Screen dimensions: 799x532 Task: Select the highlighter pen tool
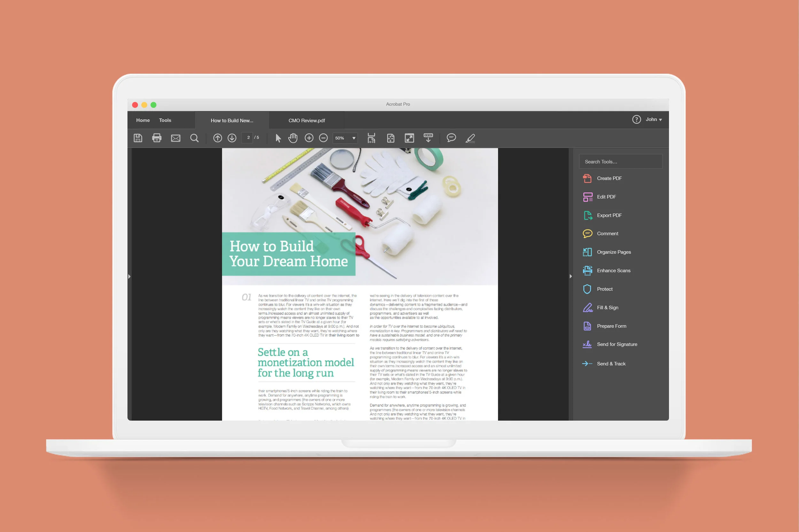pos(470,138)
